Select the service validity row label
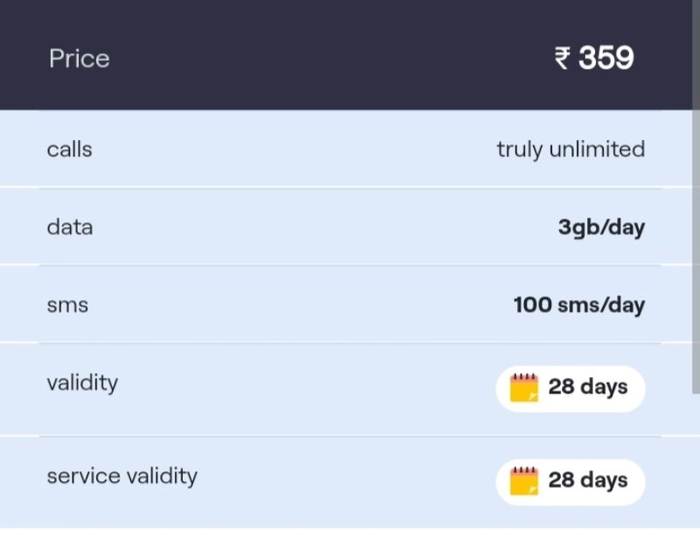This screenshot has height=551, width=700. 122,476
